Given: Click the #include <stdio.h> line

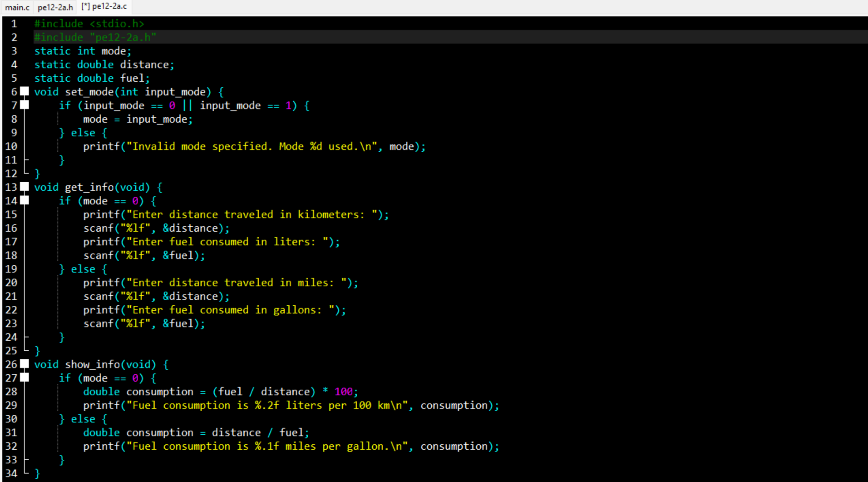Looking at the screenshot, I should [x=89, y=24].
